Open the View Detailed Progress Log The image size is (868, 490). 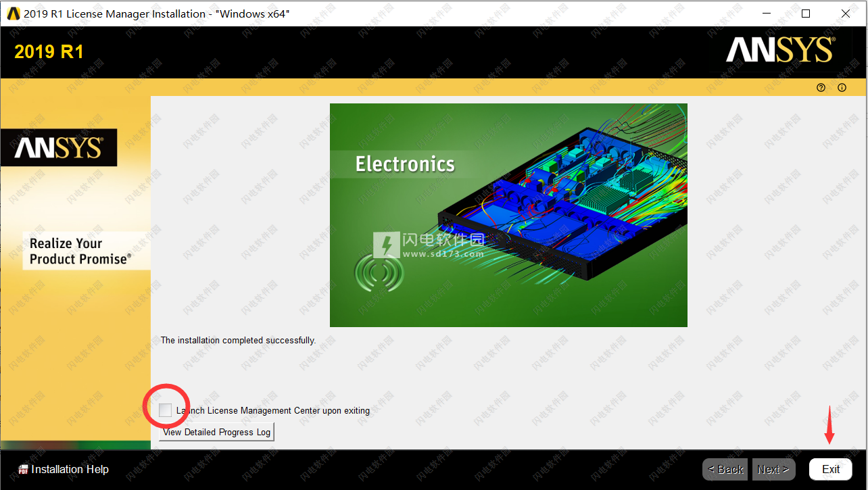(216, 432)
